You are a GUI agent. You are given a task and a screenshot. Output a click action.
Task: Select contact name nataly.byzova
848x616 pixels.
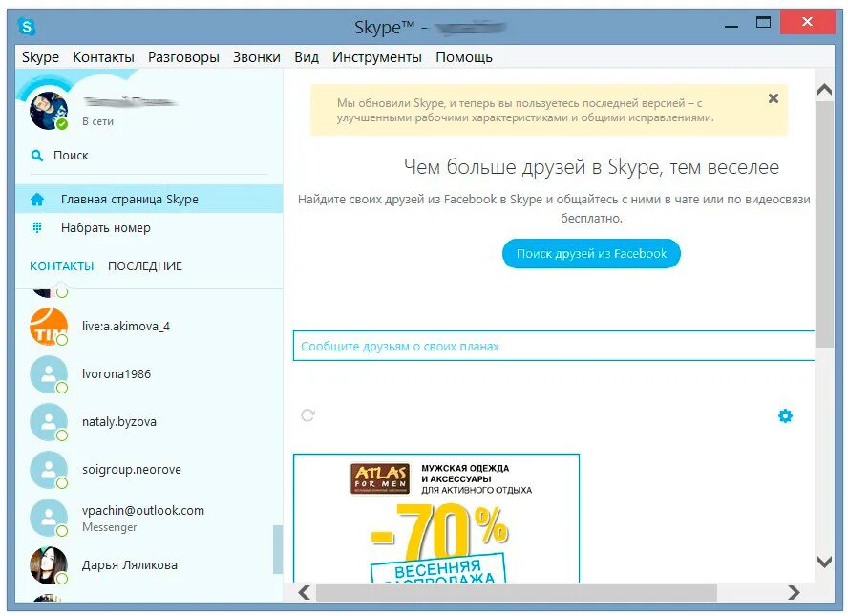point(119,422)
